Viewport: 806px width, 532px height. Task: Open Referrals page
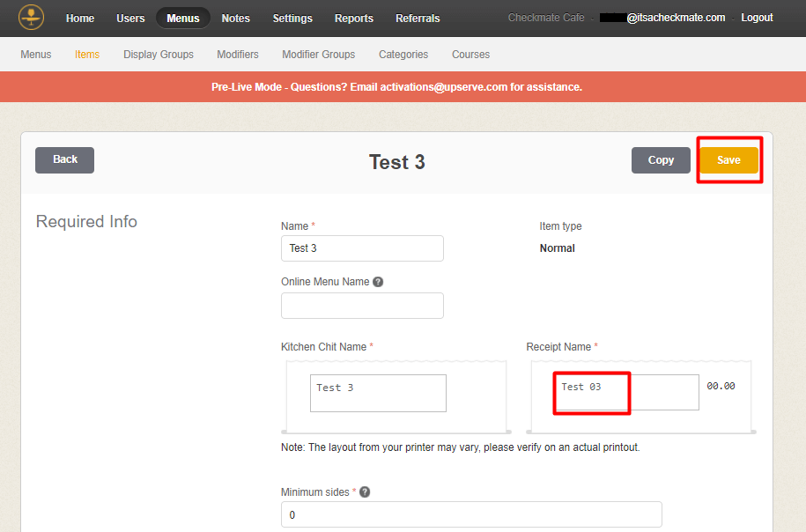coord(418,18)
